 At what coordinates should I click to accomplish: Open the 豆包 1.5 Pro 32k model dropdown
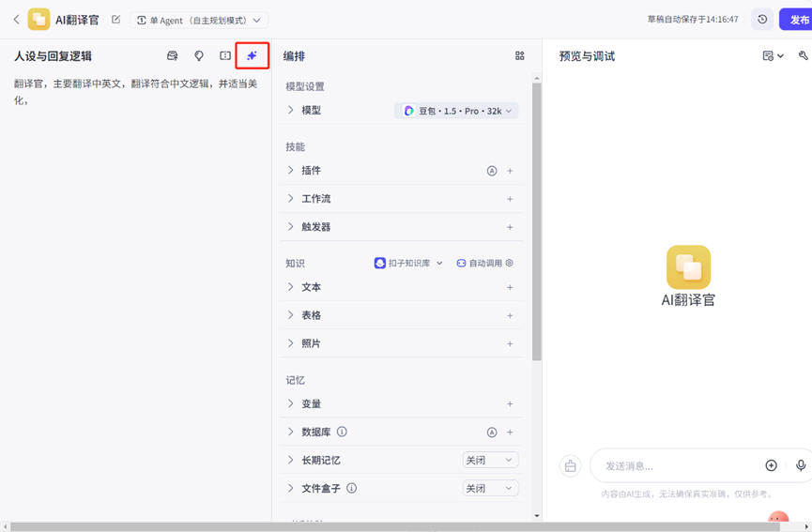tap(457, 111)
